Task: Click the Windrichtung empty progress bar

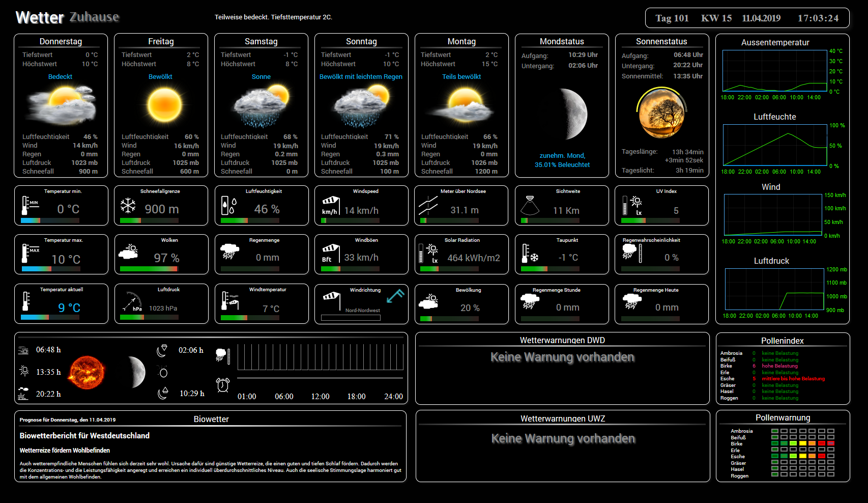Action: pos(351,318)
